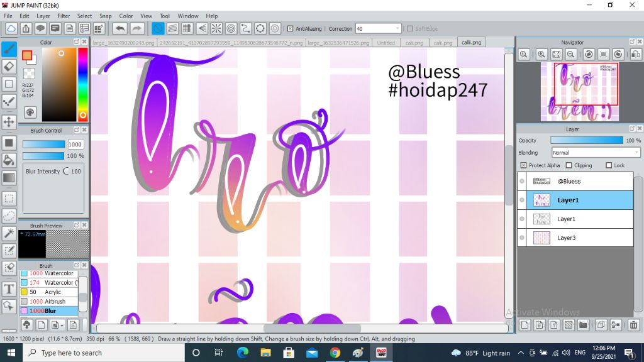The image size is (644, 362).
Task: Open the Snap menu
Action: point(105,16)
